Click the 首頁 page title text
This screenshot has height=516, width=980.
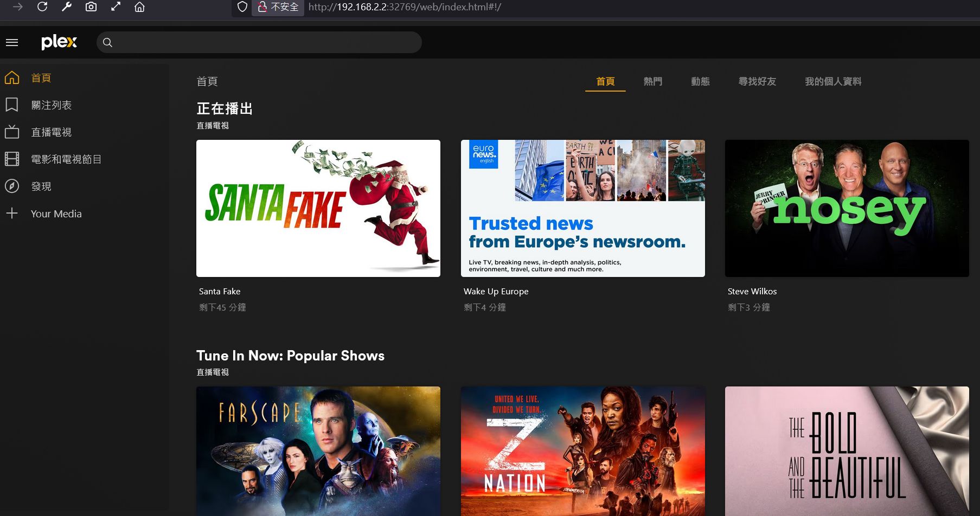(x=207, y=81)
